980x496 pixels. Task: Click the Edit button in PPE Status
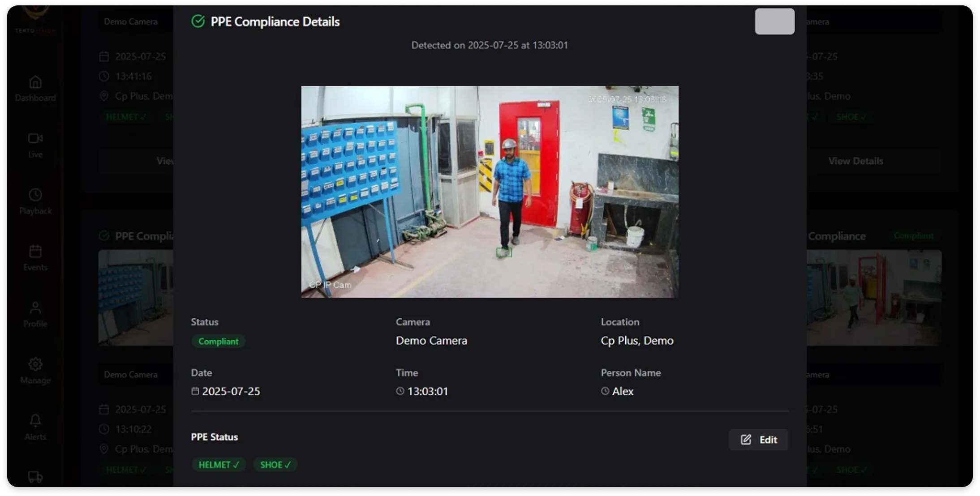[x=758, y=440]
